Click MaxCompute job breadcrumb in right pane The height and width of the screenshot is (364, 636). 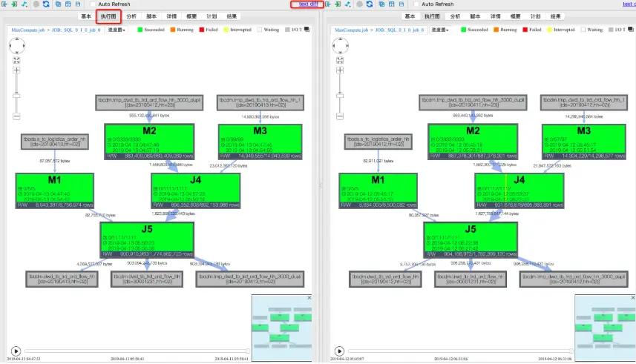point(351,30)
